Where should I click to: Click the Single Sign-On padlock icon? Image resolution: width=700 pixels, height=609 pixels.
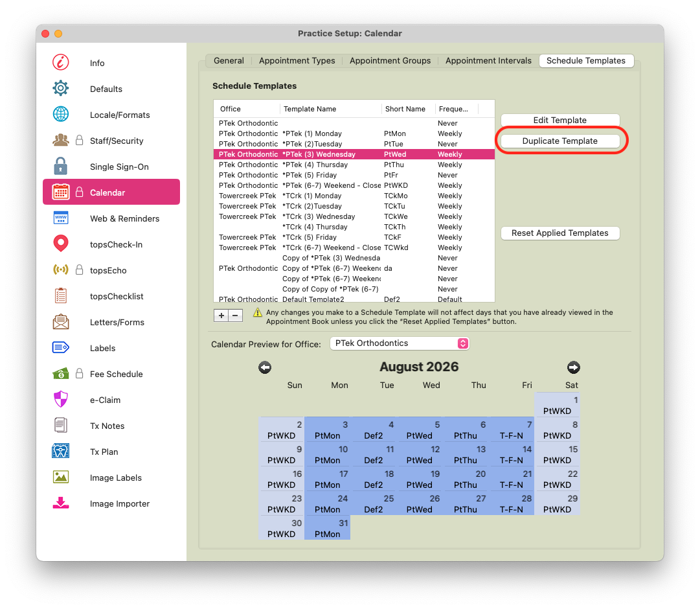(x=61, y=167)
